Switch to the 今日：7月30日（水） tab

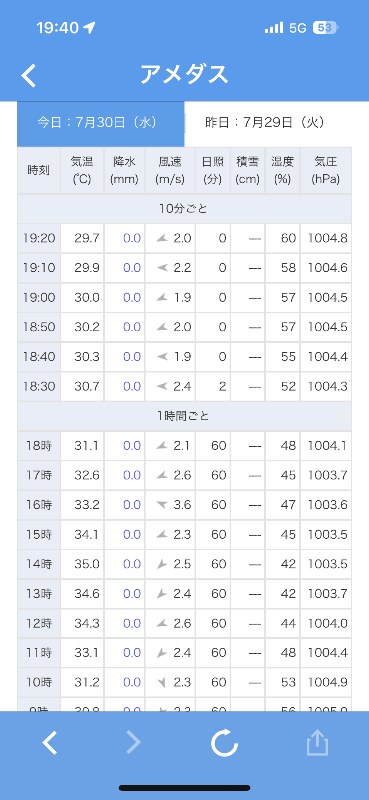pyautogui.click(x=101, y=123)
